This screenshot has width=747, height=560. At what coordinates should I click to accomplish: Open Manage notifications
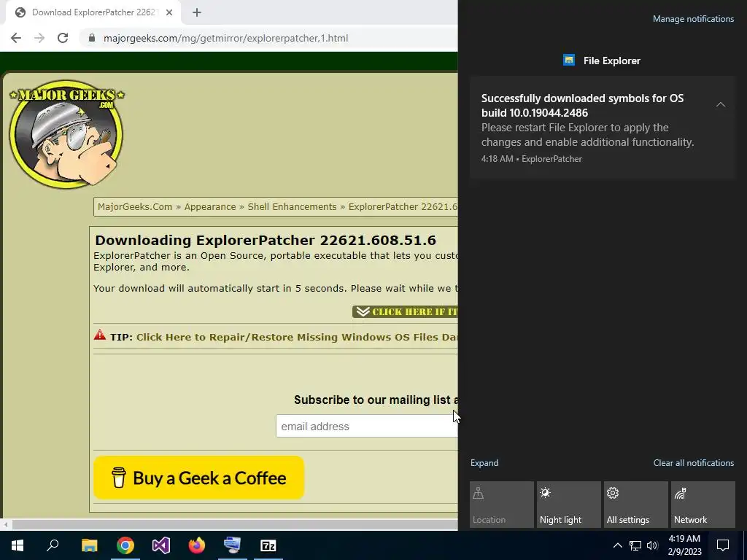(693, 19)
